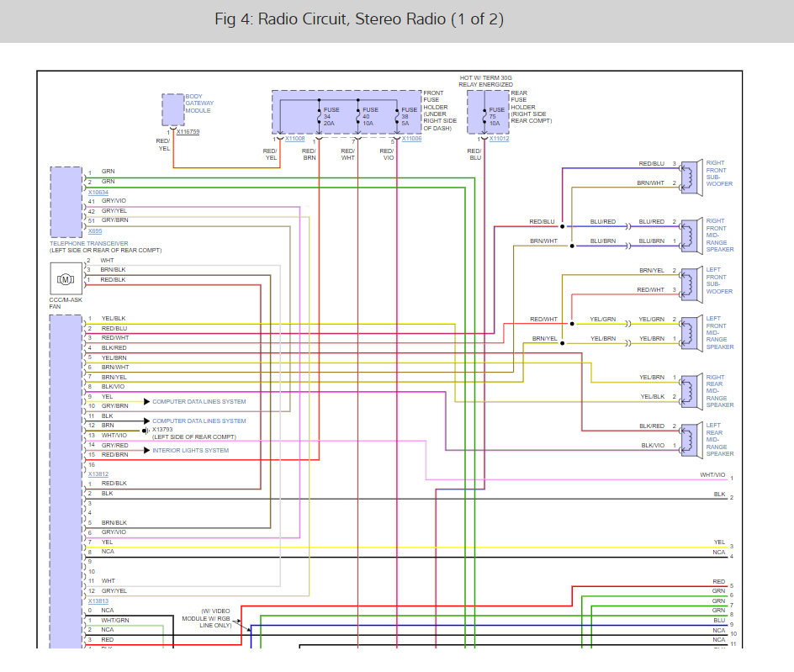The width and height of the screenshot is (794, 672).
Task: Click the 'REAR FUSE HOLDER' description text
Action: coord(532,107)
